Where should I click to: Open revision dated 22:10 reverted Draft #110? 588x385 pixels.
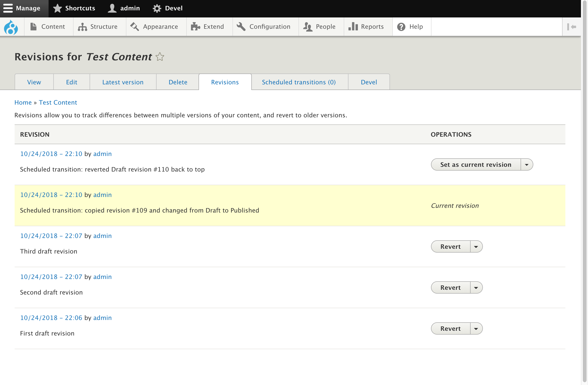(x=51, y=154)
